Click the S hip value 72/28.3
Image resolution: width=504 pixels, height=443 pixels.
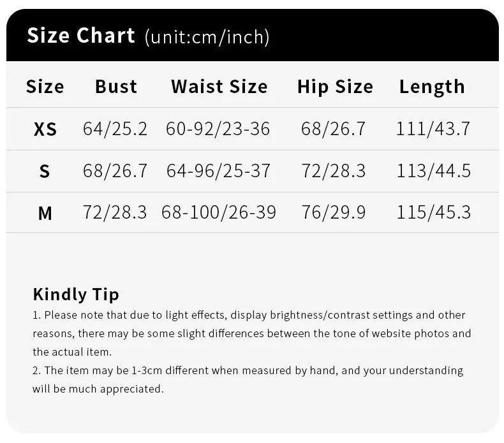coord(334,171)
